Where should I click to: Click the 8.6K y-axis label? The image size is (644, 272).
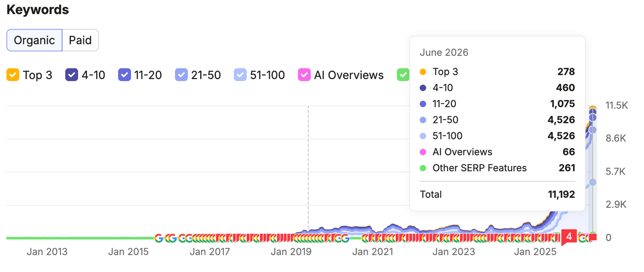(x=616, y=139)
